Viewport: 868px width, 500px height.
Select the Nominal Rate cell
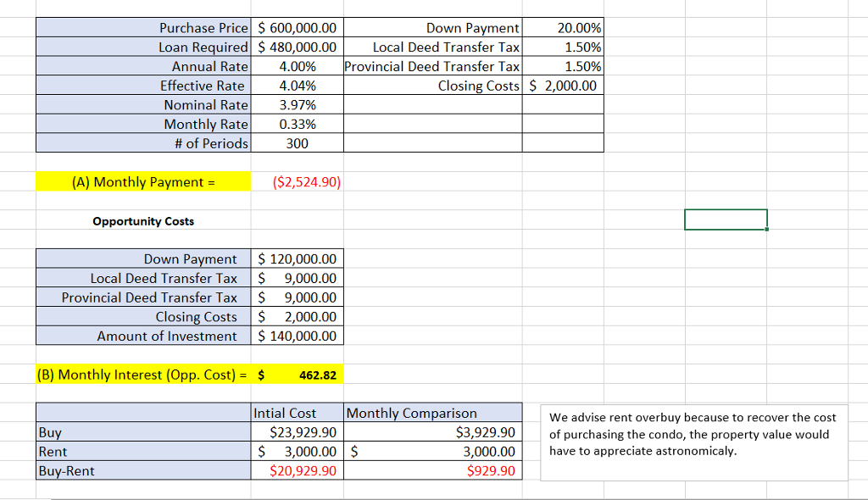pos(297,104)
